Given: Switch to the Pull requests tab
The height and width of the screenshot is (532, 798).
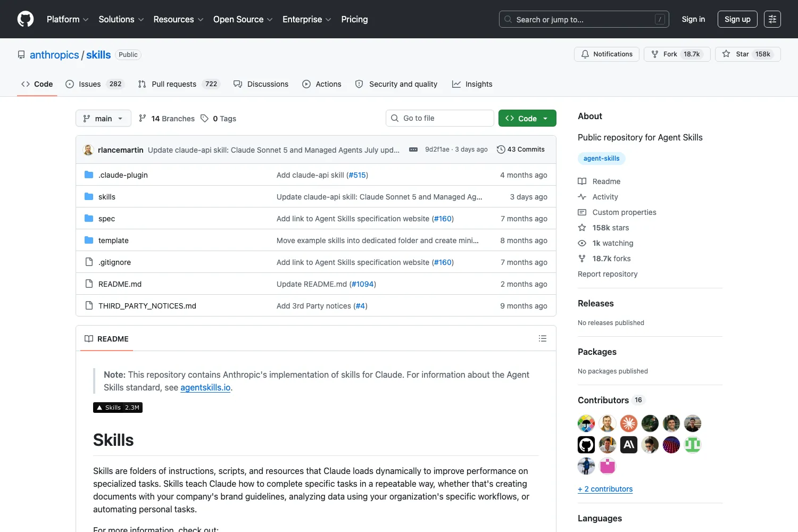Looking at the screenshot, I should tap(179, 84).
